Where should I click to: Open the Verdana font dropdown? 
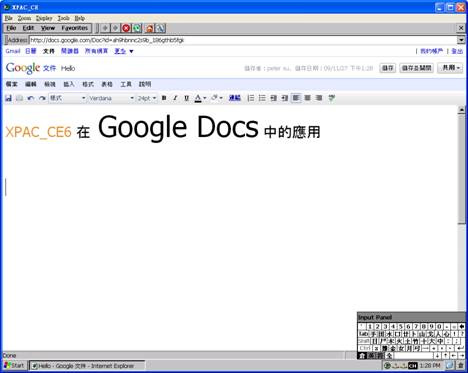point(111,98)
